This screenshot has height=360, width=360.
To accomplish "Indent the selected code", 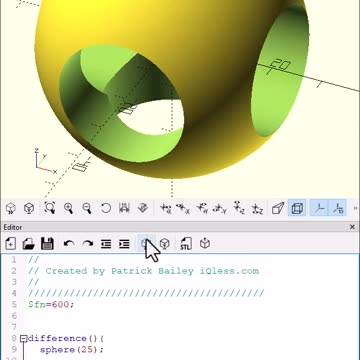I will pos(124,244).
